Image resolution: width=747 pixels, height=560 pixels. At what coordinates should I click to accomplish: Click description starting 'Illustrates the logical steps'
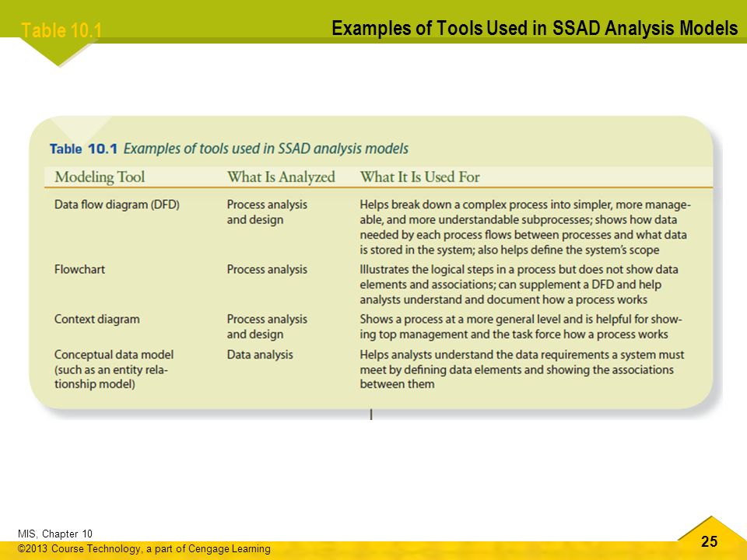519,285
